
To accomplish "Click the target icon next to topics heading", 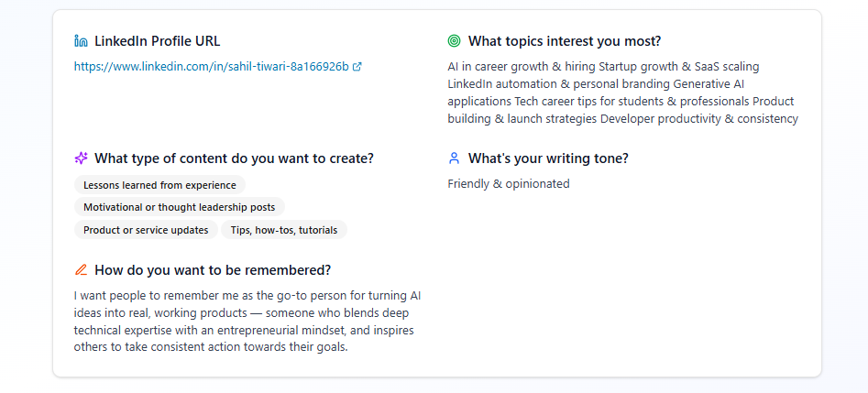I will pyautogui.click(x=454, y=41).
